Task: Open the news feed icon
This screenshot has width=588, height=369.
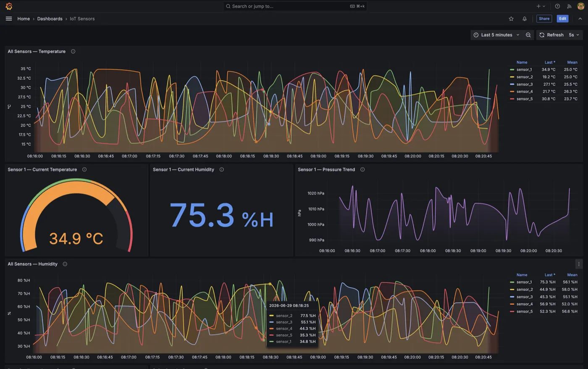Action: tap(569, 6)
